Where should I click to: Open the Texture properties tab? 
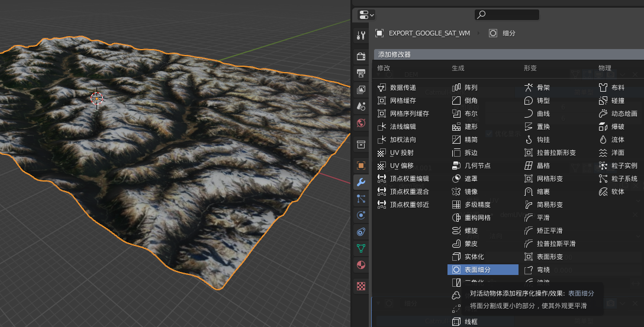361,286
